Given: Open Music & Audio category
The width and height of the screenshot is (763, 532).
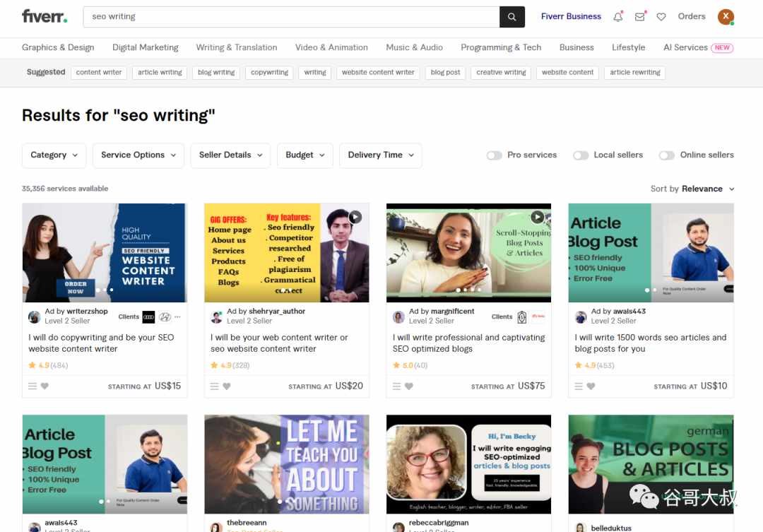Looking at the screenshot, I should tap(414, 47).
